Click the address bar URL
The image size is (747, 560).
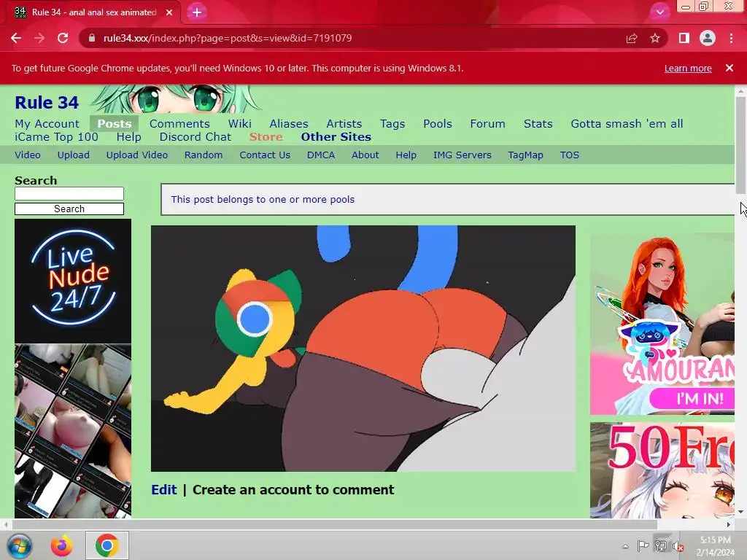228,38
